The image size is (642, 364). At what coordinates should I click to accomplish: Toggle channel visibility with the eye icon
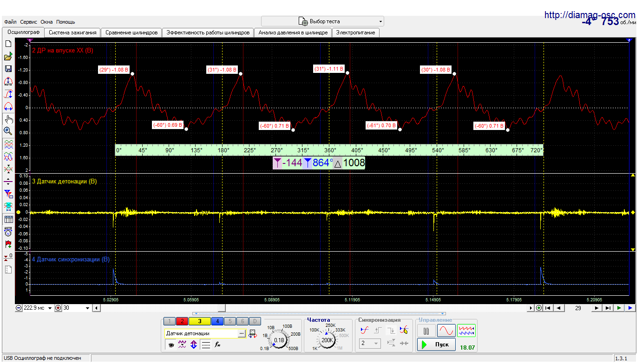pyautogui.click(x=171, y=345)
